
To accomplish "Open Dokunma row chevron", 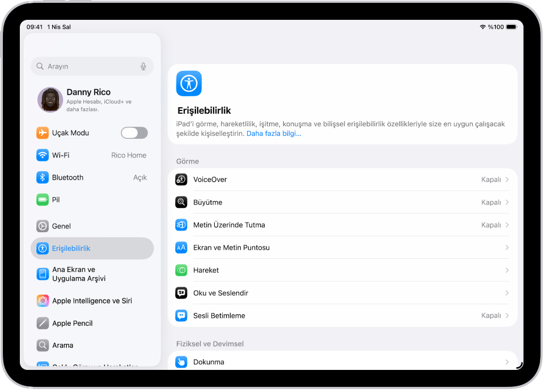I will coord(507,362).
